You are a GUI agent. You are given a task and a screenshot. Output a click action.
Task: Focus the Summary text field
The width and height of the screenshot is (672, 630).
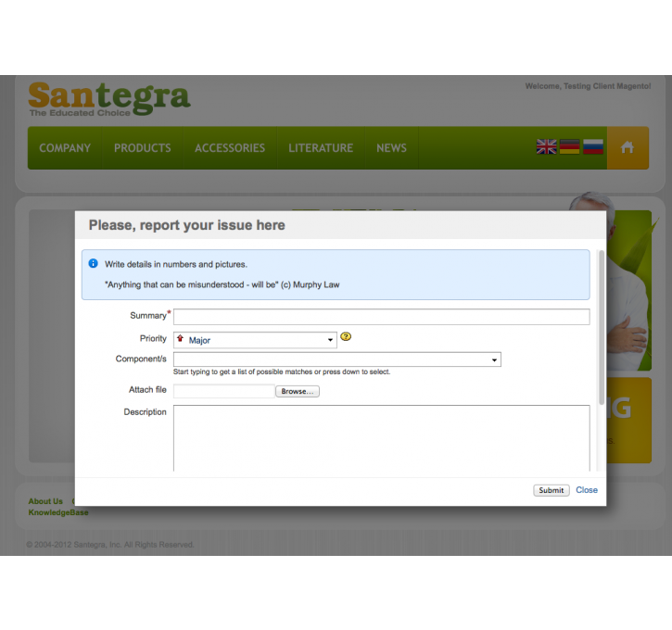pyautogui.click(x=381, y=317)
